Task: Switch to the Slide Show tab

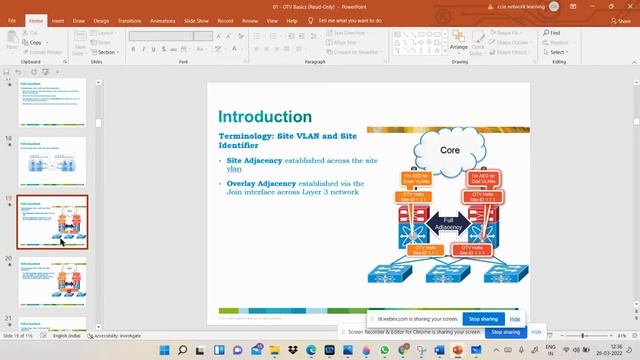Action: 196,20
